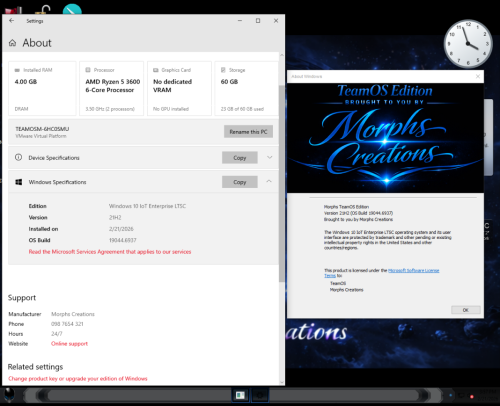Image resolution: width=500 pixels, height=406 pixels.
Task: Click Manufacturer value Morphs Creations
Action: tap(73, 314)
